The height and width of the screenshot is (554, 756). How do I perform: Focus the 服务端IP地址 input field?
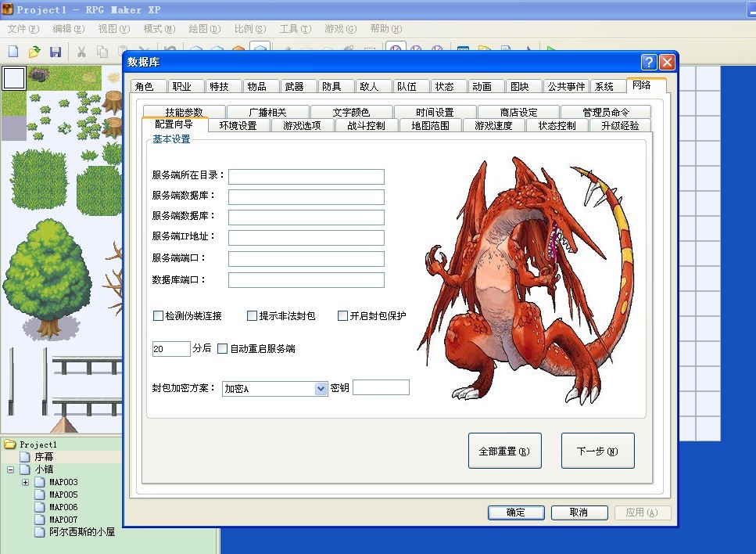click(306, 237)
